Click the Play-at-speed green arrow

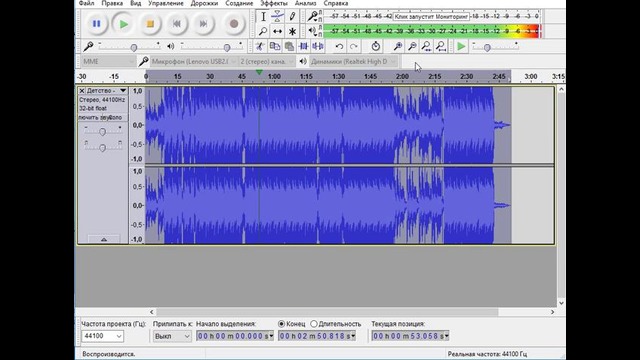pos(461,46)
